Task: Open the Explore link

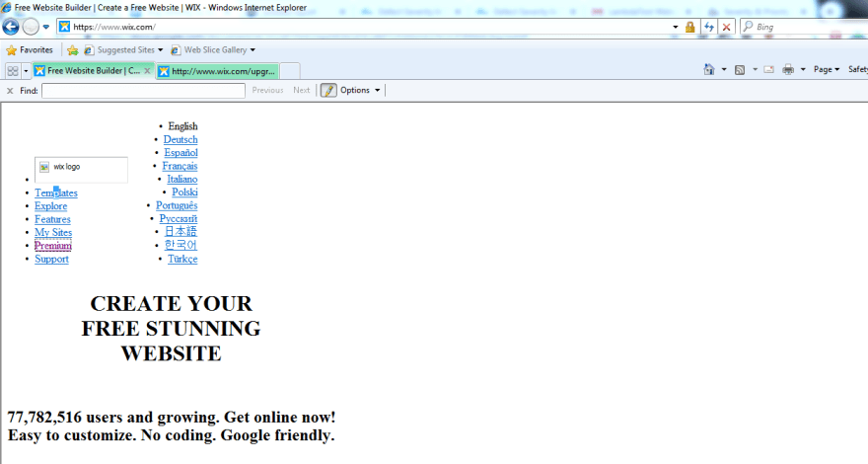Action: coord(51,206)
